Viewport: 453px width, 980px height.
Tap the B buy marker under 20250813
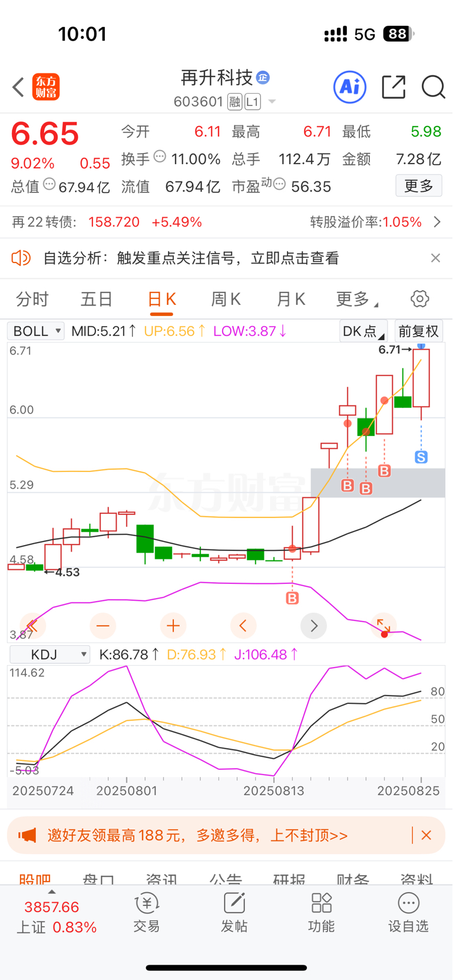click(292, 599)
